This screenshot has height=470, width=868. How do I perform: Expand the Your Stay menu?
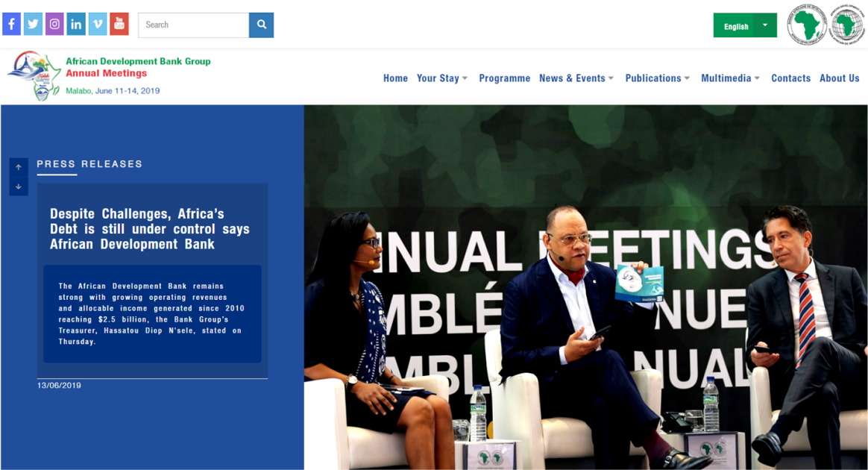point(442,78)
